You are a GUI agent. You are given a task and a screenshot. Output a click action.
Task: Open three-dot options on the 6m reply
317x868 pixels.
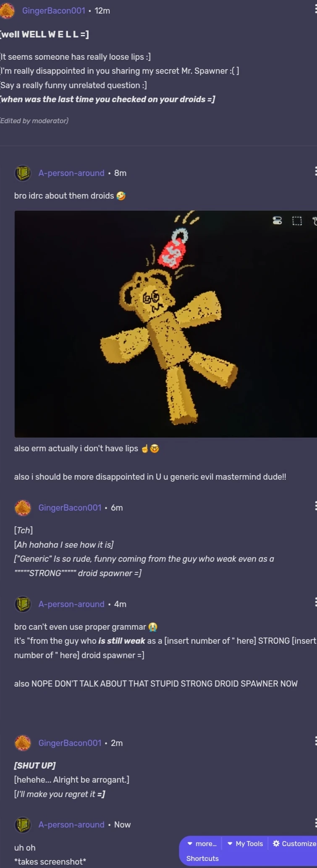315,505
